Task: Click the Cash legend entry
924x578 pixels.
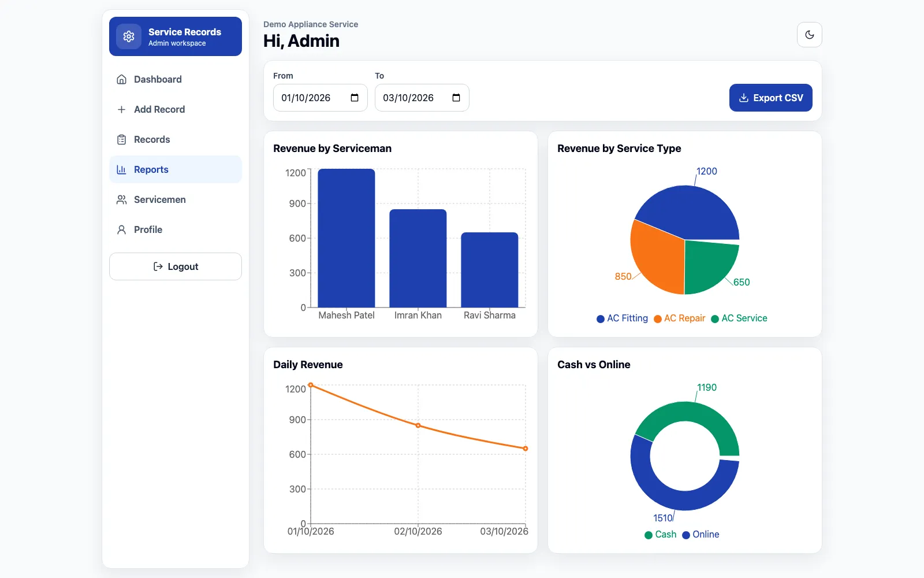Action: 660,535
